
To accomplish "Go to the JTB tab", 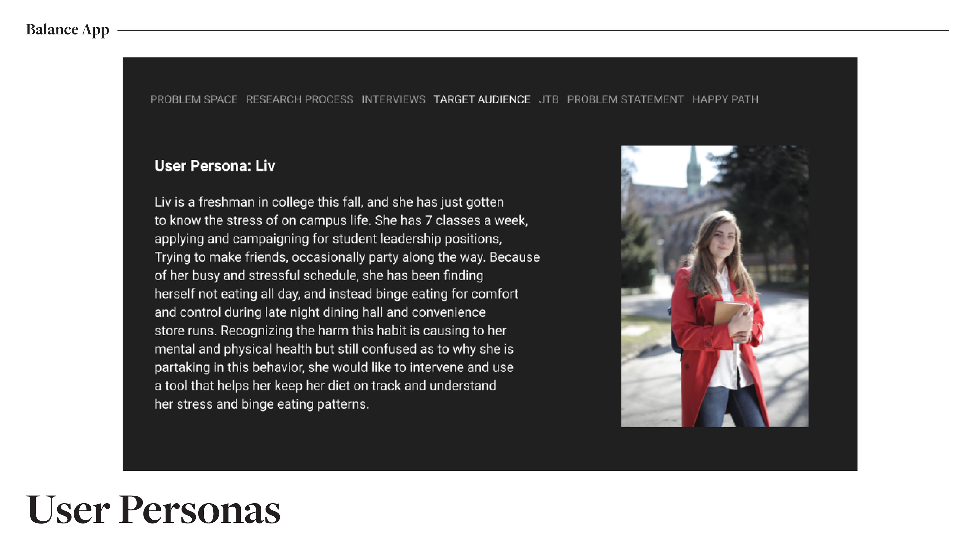I will (x=549, y=99).
